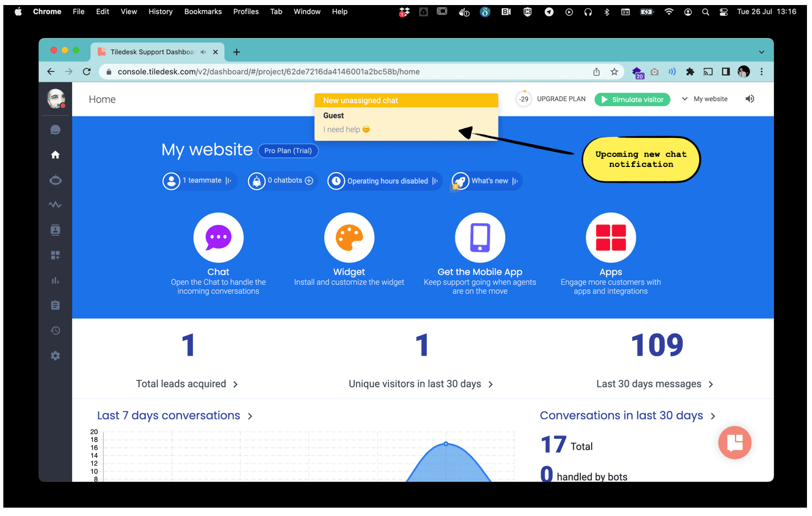Open the Chrome tab search chevron
The width and height of the screenshot is (812, 516).
[x=761, y=52]
